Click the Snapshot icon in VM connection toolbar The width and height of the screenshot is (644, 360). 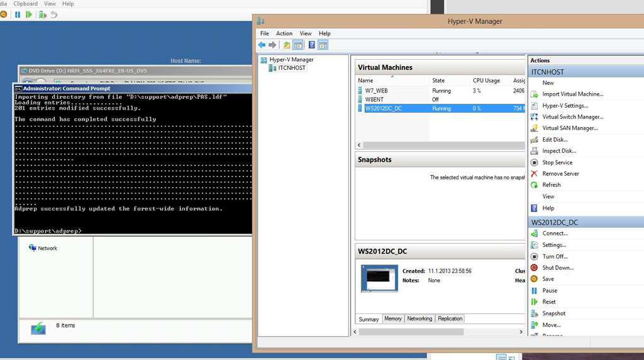[42, 14]
